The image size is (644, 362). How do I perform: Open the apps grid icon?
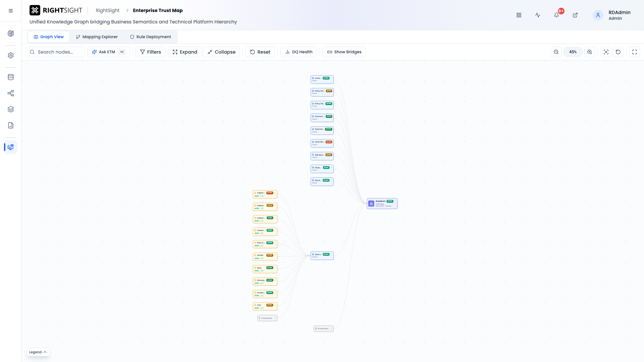coord(519,15)
